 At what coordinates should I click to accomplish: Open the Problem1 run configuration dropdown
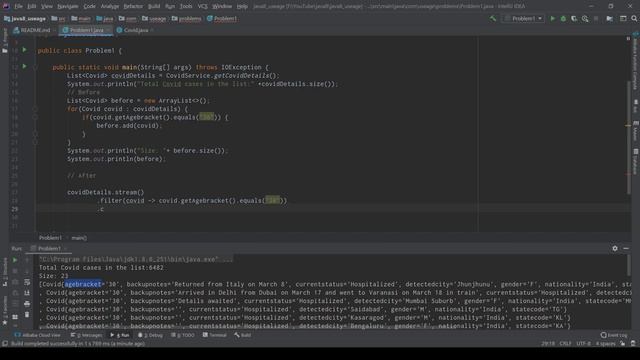tap(523, 18)
